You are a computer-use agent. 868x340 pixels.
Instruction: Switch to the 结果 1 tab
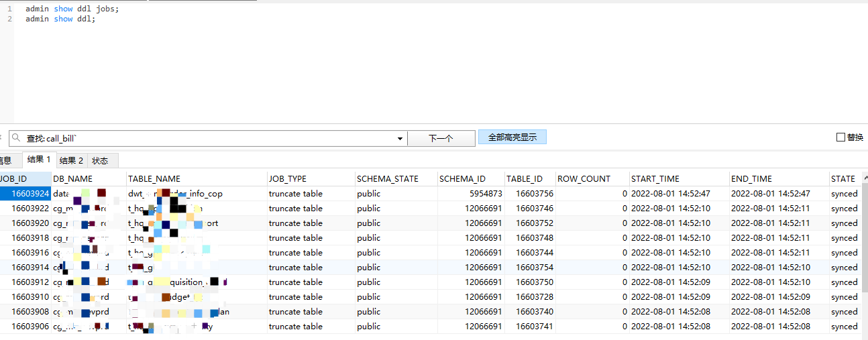coord(38,160)
